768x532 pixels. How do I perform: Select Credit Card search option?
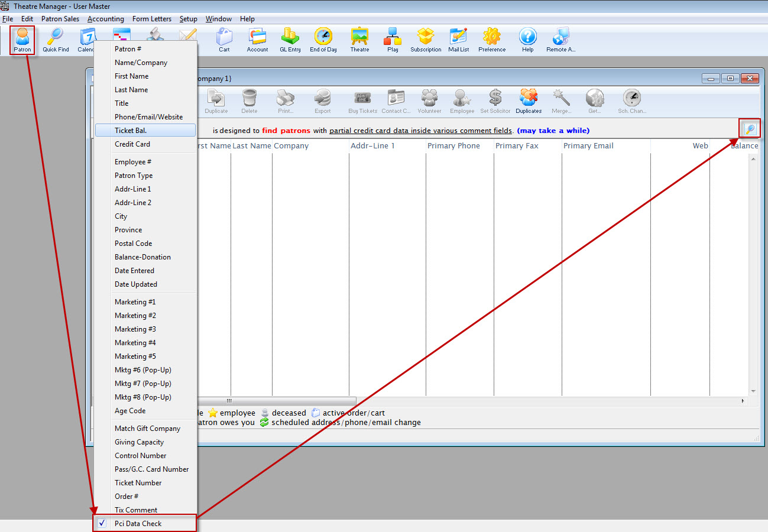pyautogui.click(x=145, y=144)
